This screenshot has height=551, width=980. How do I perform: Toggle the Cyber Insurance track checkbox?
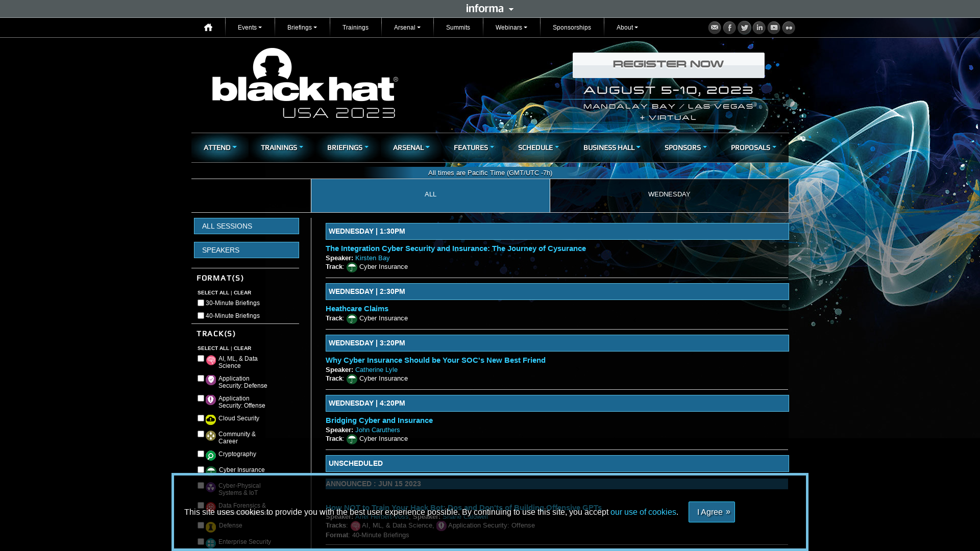click(x=201, y=470)
